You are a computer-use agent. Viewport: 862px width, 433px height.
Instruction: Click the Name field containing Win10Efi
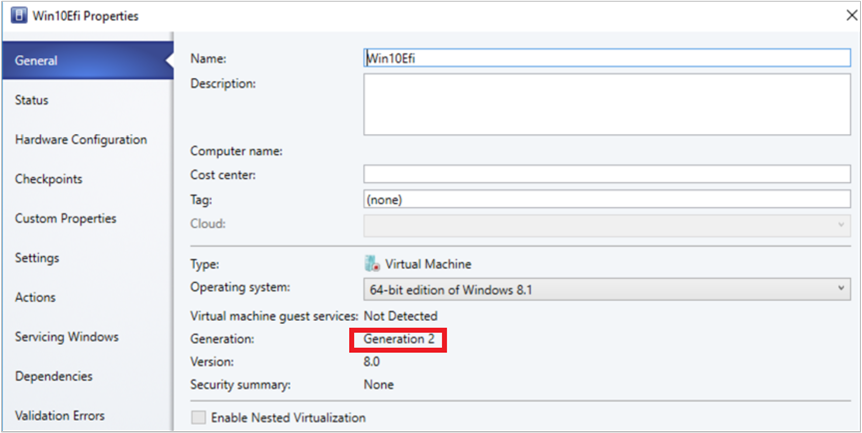tap(607, 58)
